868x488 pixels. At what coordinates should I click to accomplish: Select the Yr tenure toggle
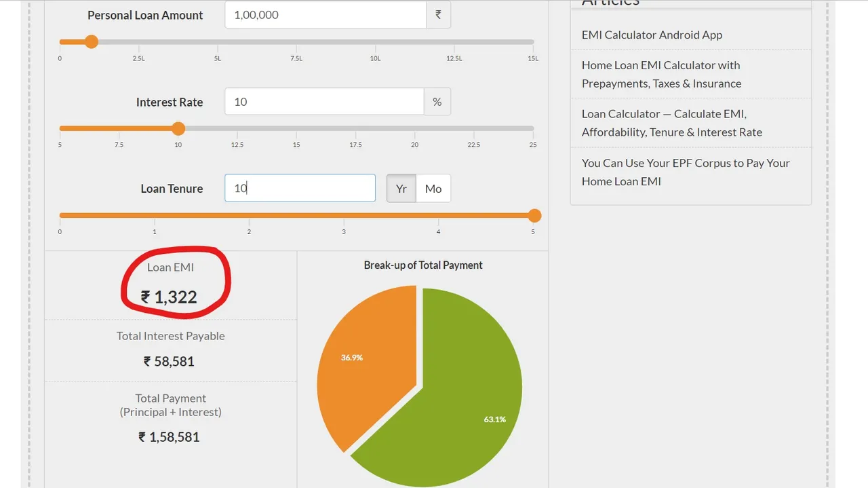point(401,189)
